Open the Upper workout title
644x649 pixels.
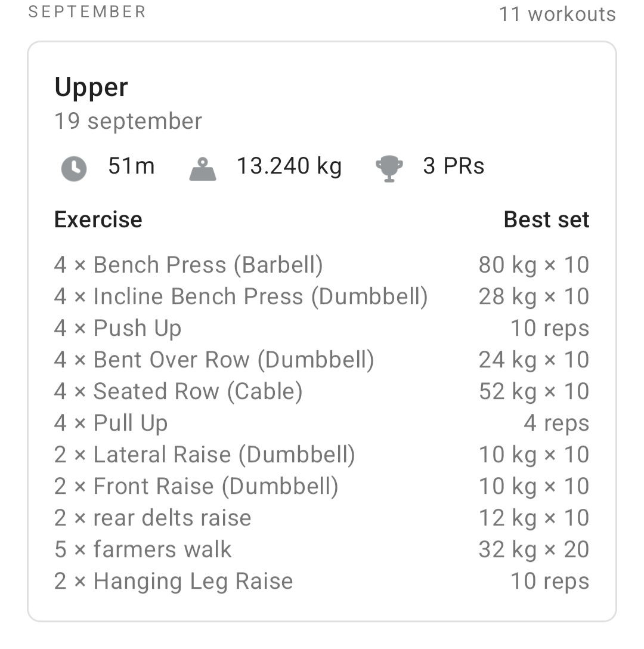(91, 87)
